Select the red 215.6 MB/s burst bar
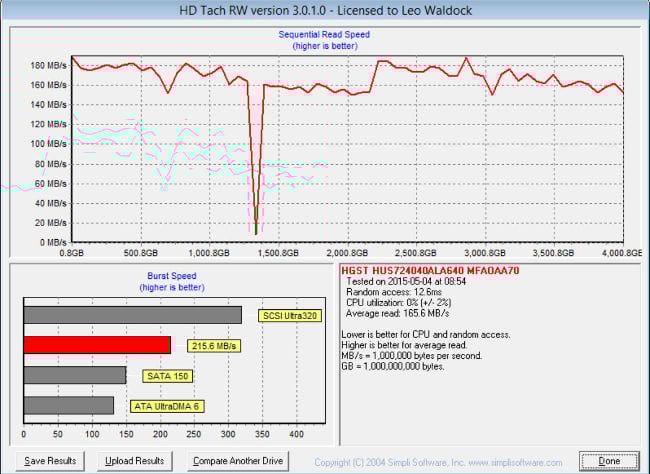Image resolution: width=650 pixels, height=474 pixels. coord(97,345)
